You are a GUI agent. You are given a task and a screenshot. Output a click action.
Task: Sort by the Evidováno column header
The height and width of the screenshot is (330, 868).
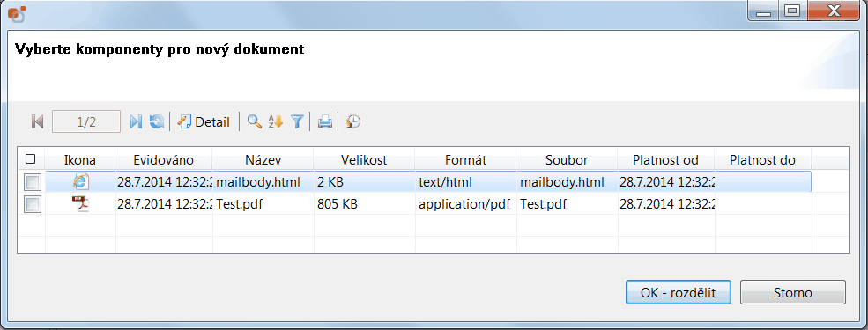164,160
